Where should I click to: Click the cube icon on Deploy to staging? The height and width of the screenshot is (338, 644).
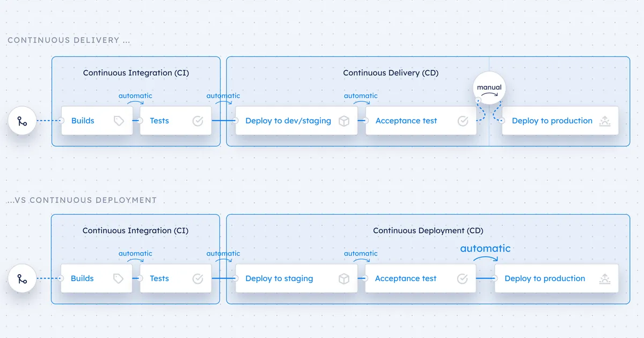point(344,278)
